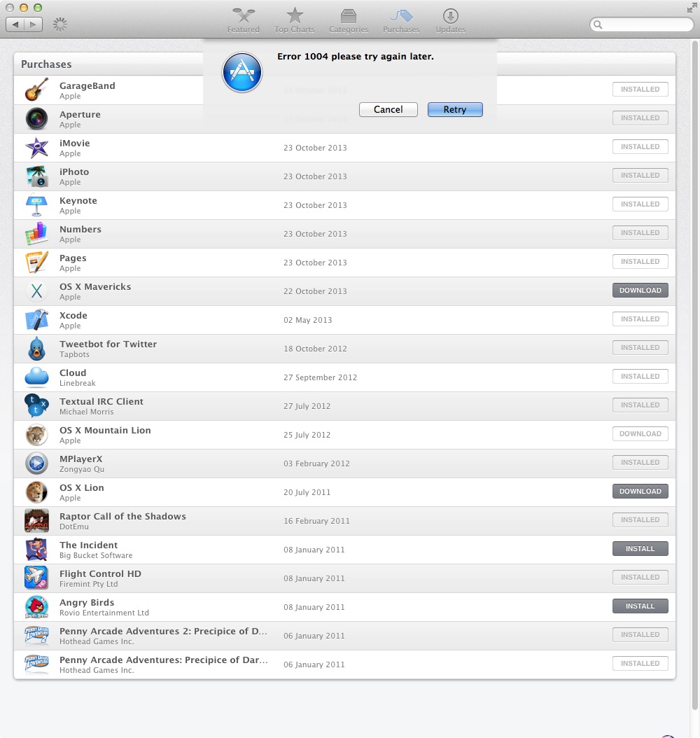Open the Angry Birds icon
The width and height of the screenshot is (700, 738).
pyautogui.click(x=36, y=606)
